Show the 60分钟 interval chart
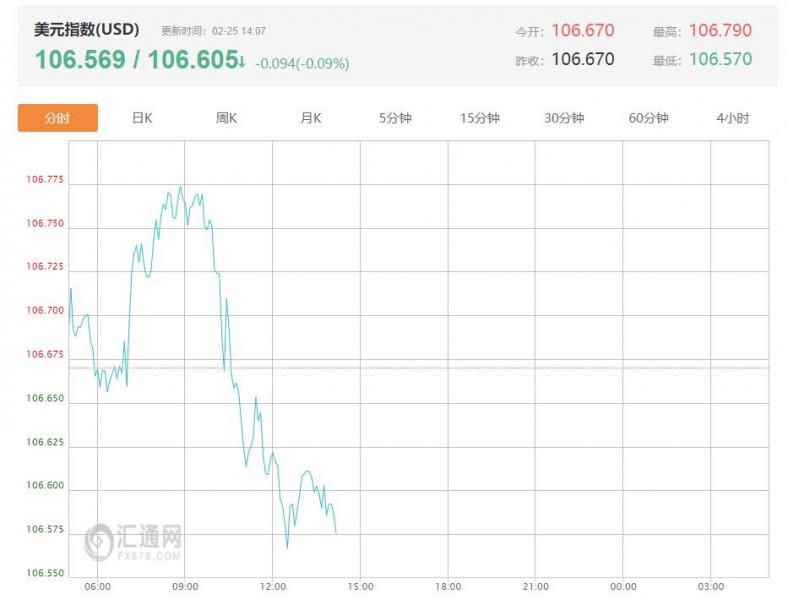 pyautogui.click(x=648, y=118)
